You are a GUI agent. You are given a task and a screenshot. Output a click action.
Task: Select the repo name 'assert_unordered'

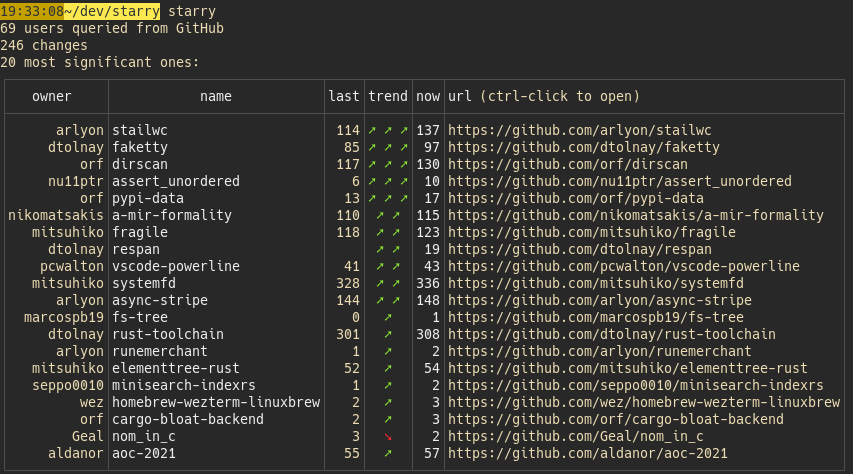[x=176, y=181]
